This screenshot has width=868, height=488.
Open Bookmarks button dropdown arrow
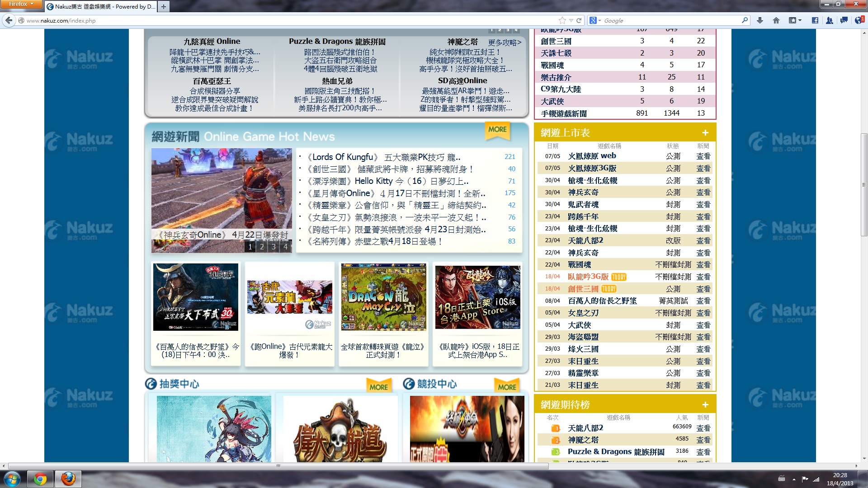[800, 20]
